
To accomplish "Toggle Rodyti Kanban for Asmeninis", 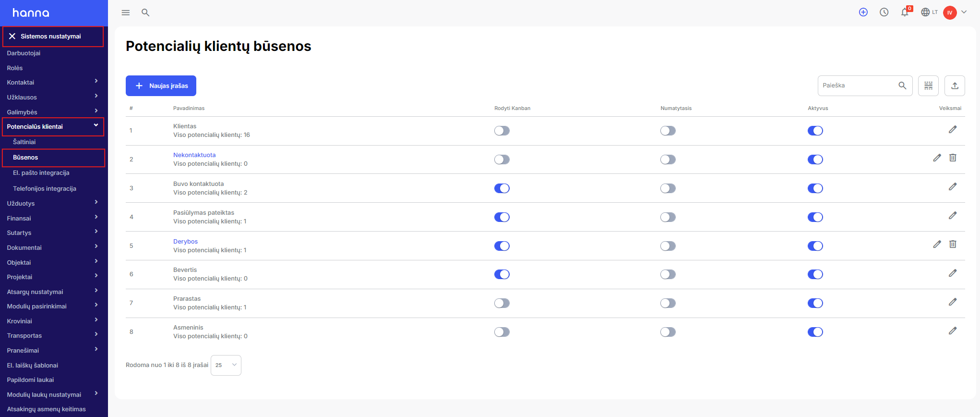I will (502, 332).
